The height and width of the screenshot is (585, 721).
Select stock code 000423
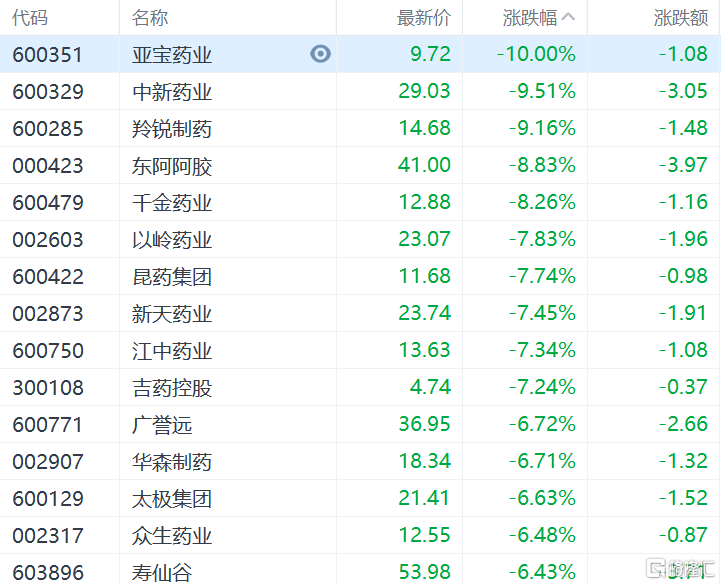[x=48, y=166]
